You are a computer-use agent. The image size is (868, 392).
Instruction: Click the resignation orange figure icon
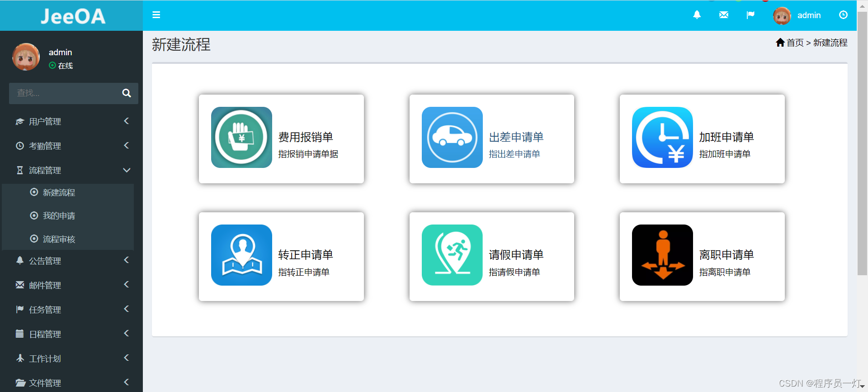pyautogui.click(x=662, y=255)
